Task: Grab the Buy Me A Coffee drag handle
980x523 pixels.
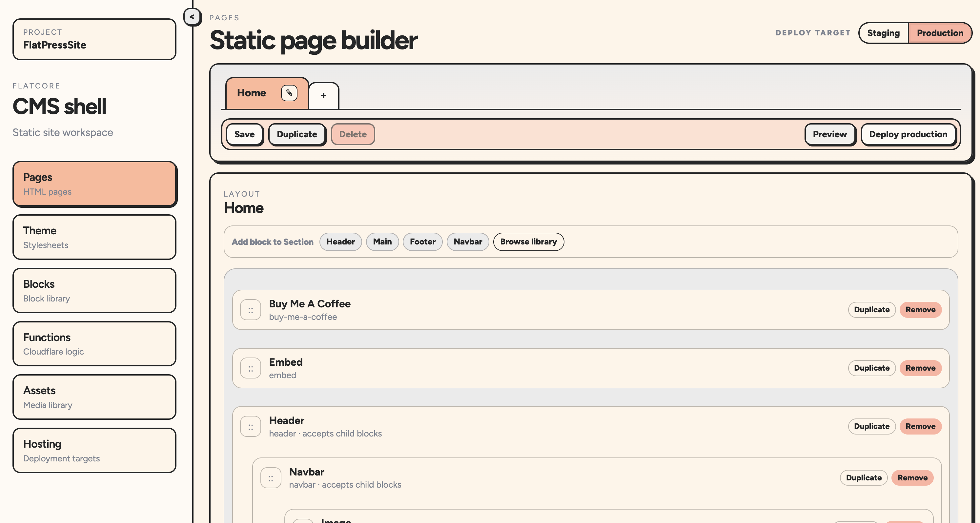Action: [251, 310]
